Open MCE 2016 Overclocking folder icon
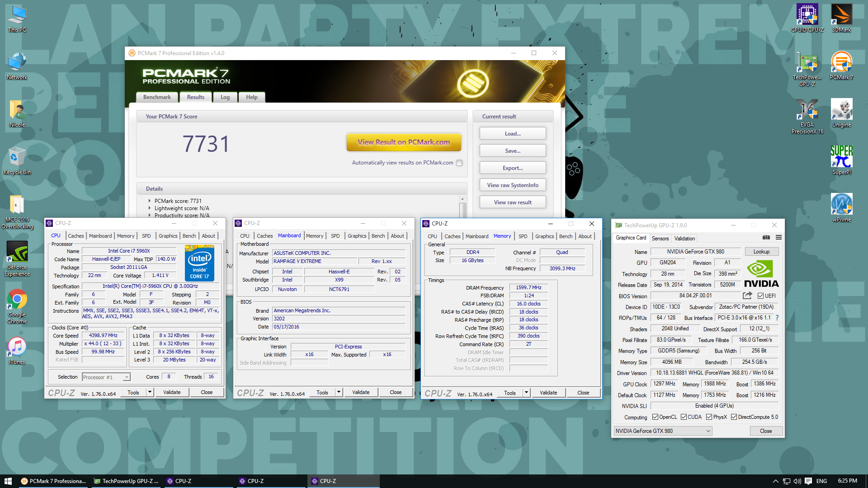Screen dimensions: 868x488 click(x=17, y=212)
